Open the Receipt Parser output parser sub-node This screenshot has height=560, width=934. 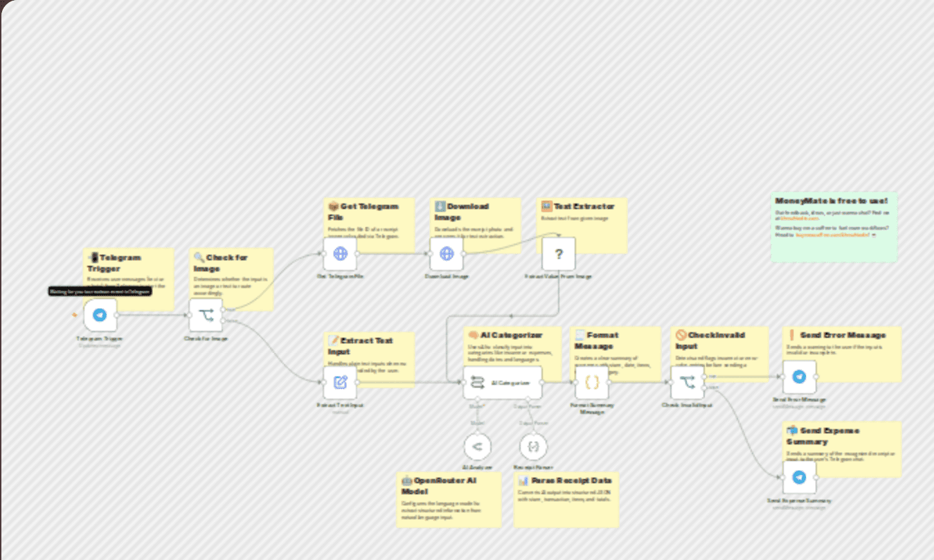532,446
